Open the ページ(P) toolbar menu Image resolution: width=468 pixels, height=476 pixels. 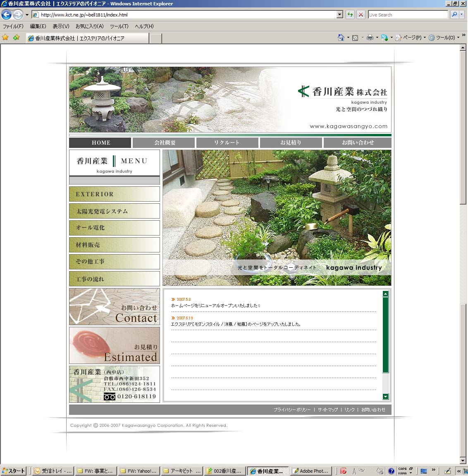click(410, 38)
